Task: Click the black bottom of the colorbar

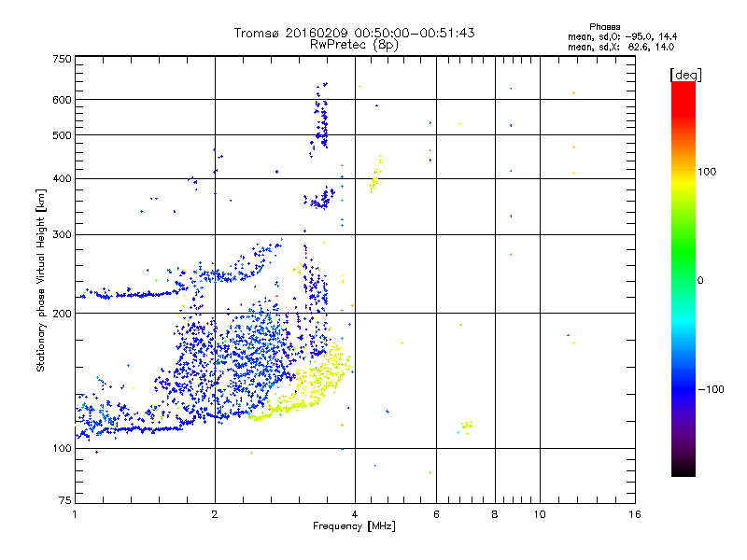Action: [684, 469]
